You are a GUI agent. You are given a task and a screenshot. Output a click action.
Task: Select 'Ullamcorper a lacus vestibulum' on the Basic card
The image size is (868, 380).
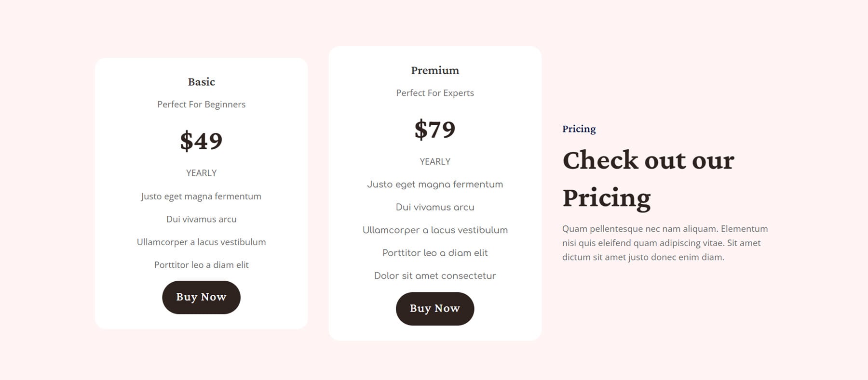(x=201, y=242)
